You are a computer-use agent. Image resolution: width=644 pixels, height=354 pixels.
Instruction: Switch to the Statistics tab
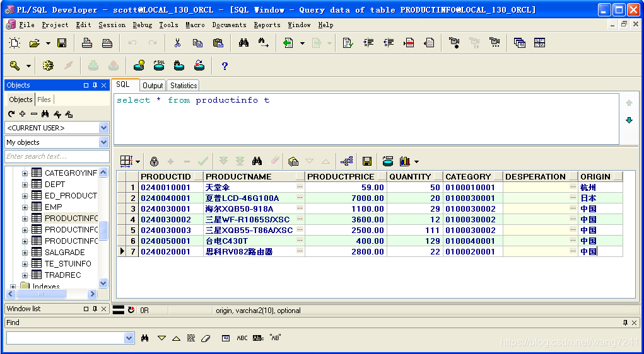point(184,85)
